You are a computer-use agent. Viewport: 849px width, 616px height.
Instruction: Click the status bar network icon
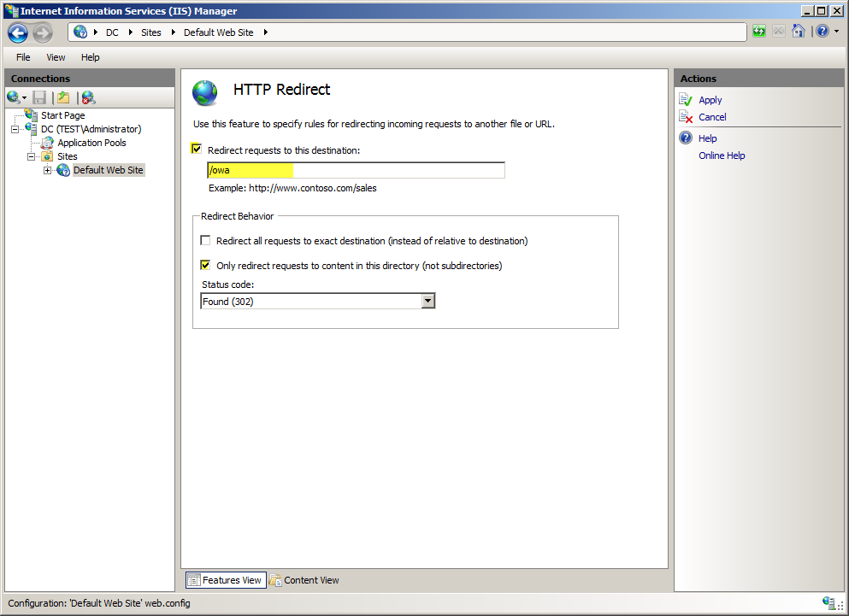click(x=828, y=602)
